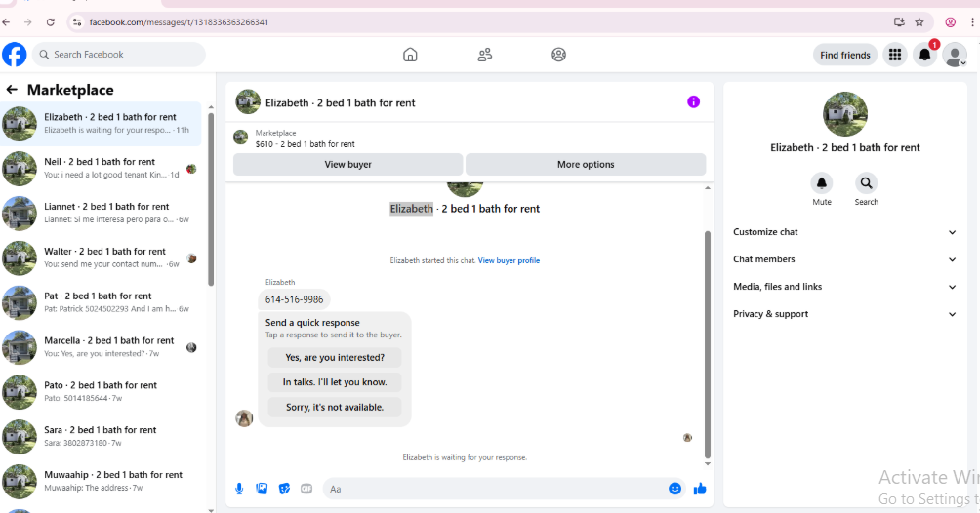Expand Chat members section
Screen dimensions: 980x513
845,259
